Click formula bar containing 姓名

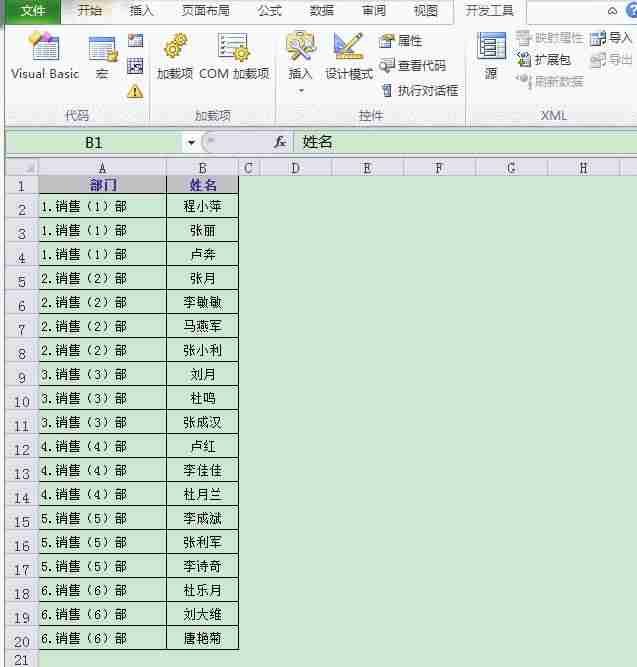(466, 143)
